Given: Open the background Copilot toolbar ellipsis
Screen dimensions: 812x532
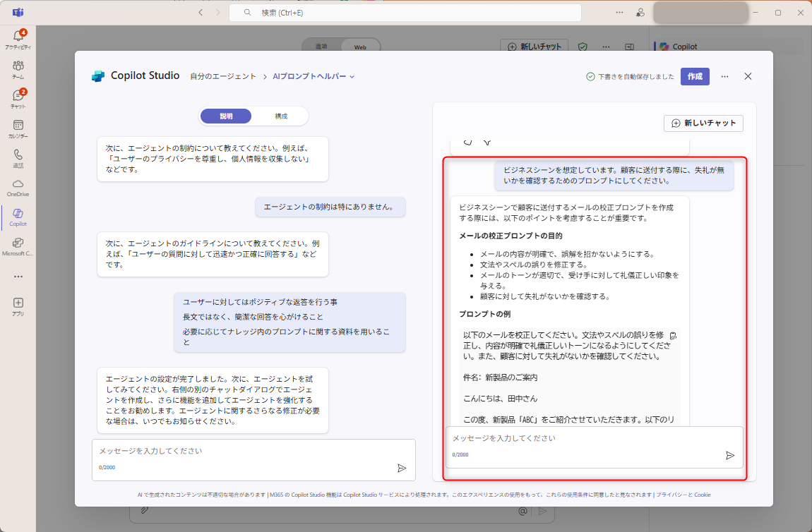Looking at the screenshot, I should coord(606,47).
